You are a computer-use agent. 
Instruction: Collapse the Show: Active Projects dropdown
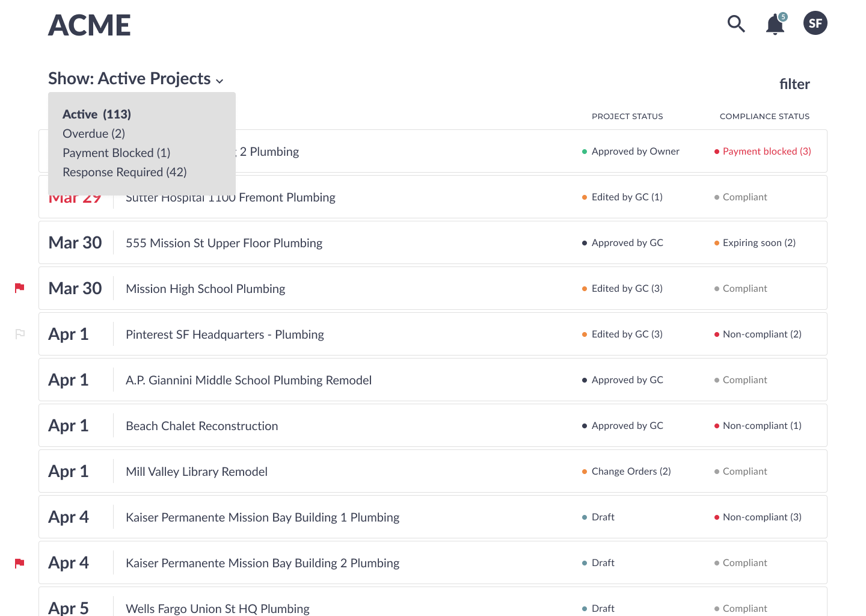[x=136, y=79]
